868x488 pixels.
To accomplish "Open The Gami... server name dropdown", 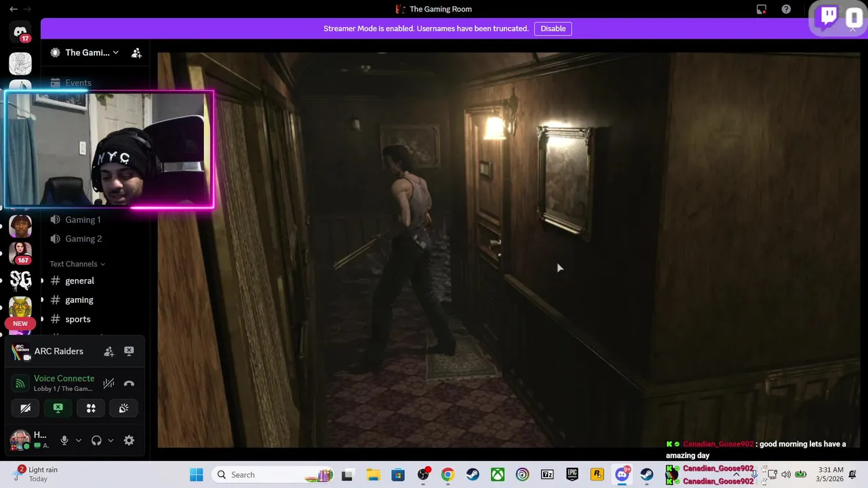I will 92,52.
